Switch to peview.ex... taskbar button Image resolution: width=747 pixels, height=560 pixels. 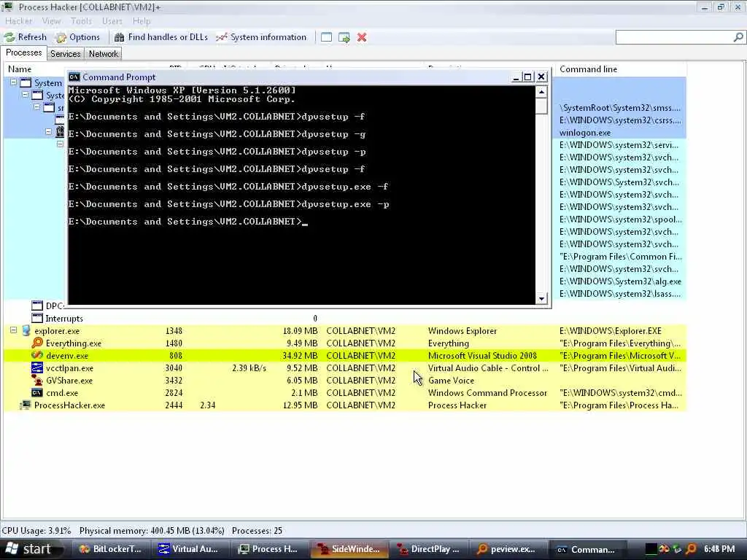click(x=508, y=549)
